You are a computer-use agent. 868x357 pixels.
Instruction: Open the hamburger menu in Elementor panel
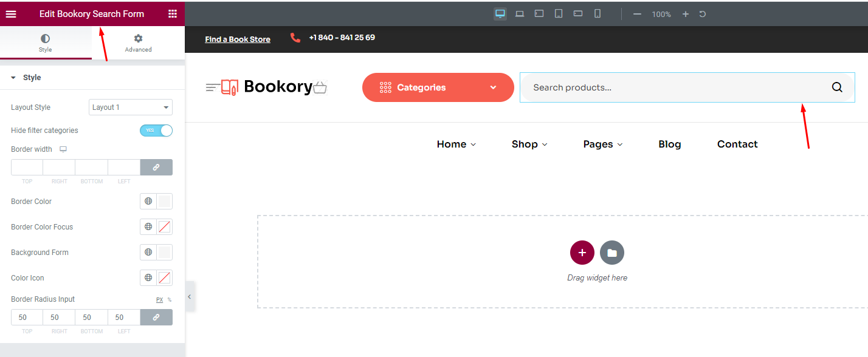click(x=11, y=14)
